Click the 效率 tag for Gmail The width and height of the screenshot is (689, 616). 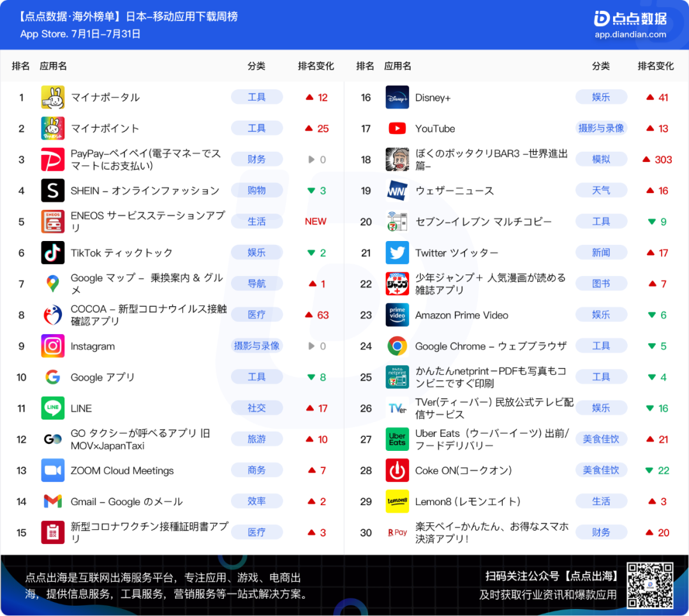coord(256,501)
